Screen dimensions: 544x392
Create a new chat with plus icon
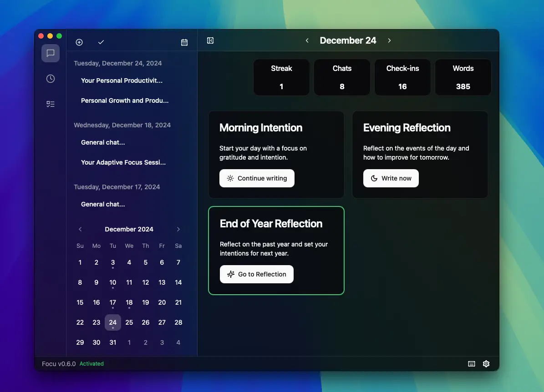click(x=79, y=42)
